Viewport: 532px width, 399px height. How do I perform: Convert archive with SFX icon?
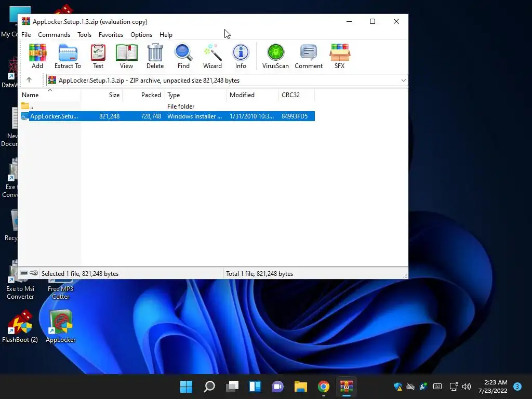(340, 56)
